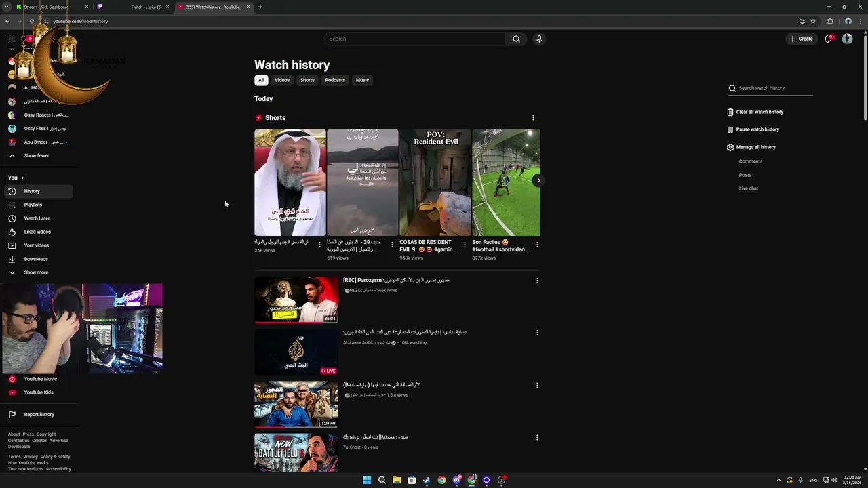Open Steam from the taskbar
This screenshot has height=488, width=868.
(427, 480)
